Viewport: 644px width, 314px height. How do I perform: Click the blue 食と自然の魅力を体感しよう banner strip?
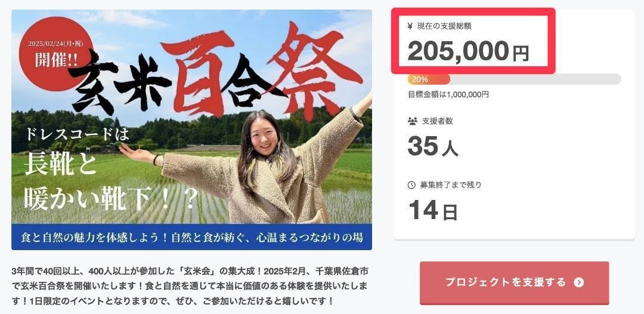(x=192, y=237)
